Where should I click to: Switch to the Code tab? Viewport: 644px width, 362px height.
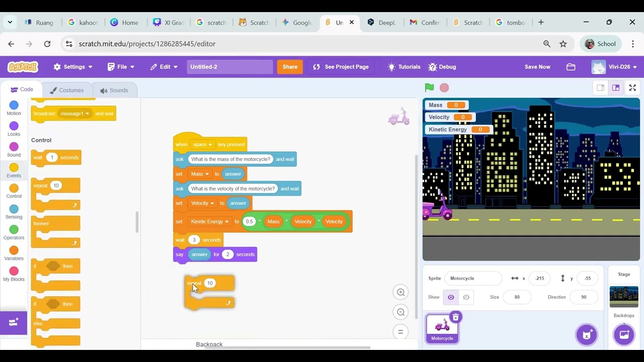tap(22, 89)
